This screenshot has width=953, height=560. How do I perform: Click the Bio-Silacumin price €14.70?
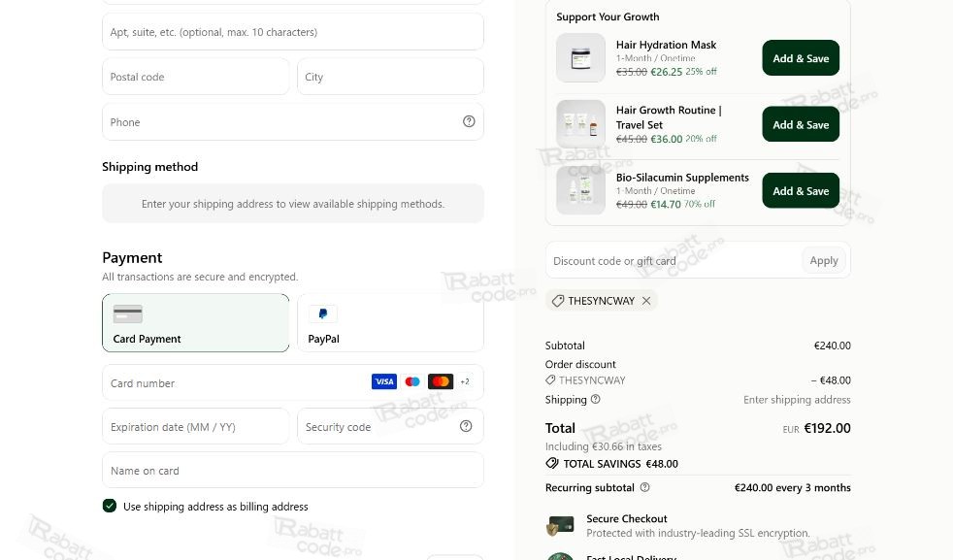tap(666, 205)
